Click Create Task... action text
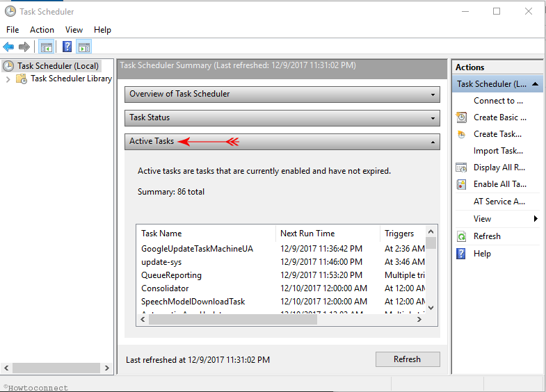Viewport: 546px width, 392px height. click(x=497, y=134)
